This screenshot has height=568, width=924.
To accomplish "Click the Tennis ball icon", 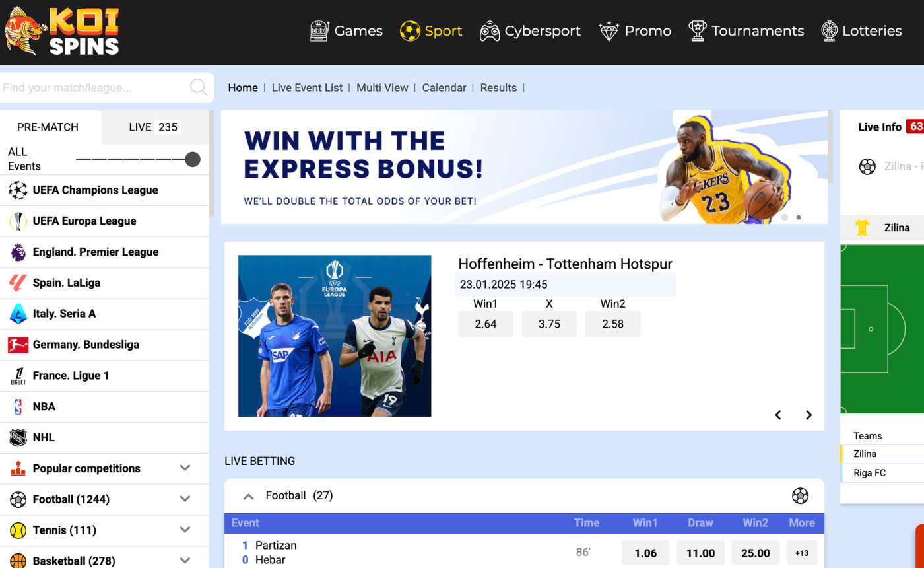I will click(x=18, y=530).
